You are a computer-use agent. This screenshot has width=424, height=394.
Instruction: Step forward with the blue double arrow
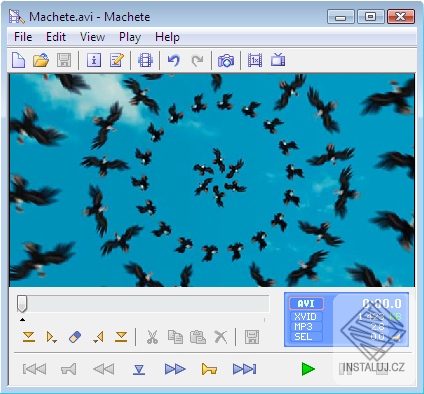(175, 369)
